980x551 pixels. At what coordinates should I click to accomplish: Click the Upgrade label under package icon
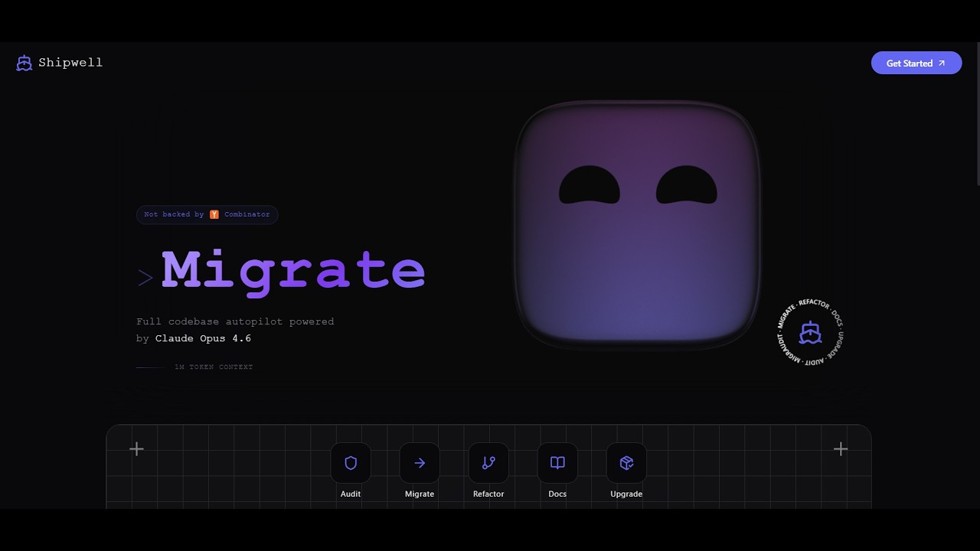(626, 494)
